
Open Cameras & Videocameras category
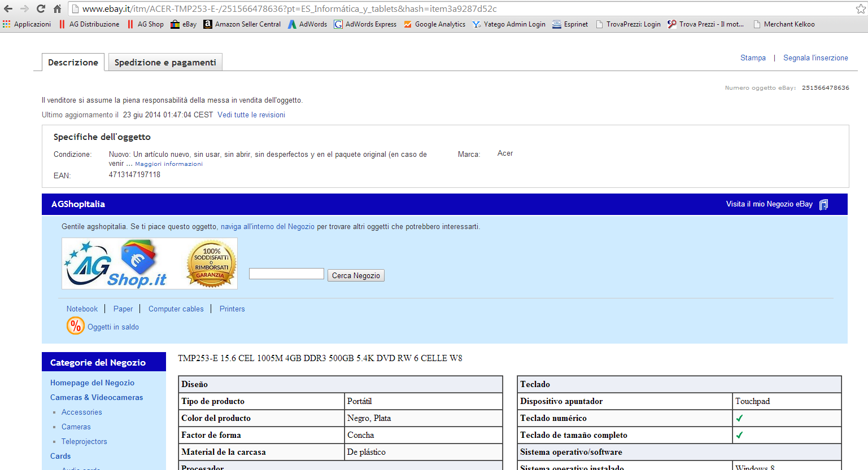click(97, 397)
